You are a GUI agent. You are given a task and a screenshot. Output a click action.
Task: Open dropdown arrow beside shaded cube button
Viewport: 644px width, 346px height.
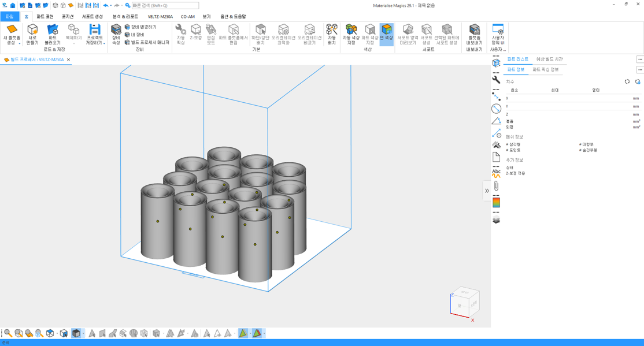(83, 333)
